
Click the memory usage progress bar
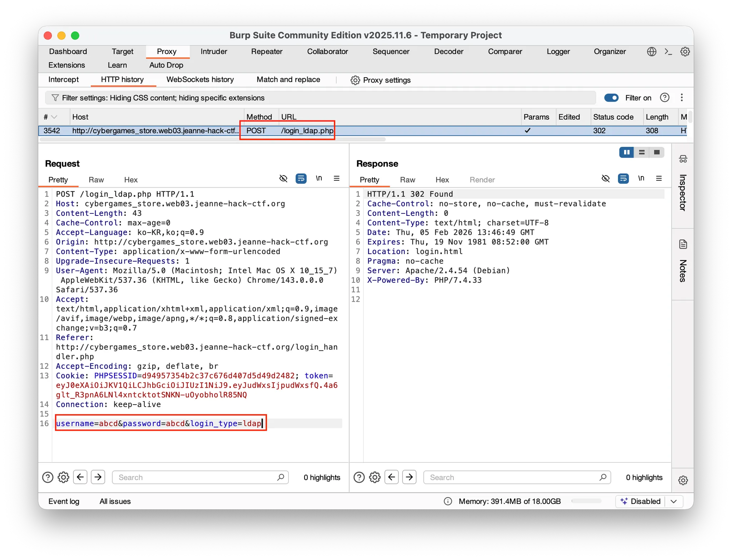click(x=586, y=501)
